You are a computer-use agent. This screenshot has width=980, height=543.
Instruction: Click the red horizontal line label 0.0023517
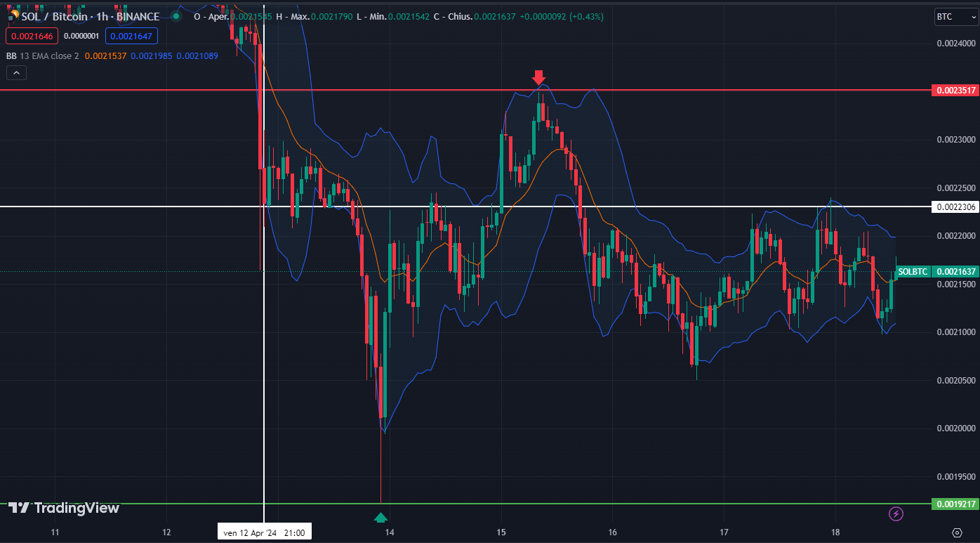(955, 90)
